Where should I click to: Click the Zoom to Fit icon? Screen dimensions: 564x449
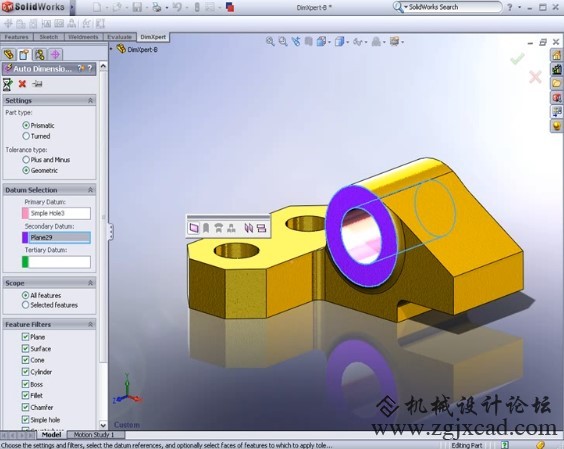(270, 41)
